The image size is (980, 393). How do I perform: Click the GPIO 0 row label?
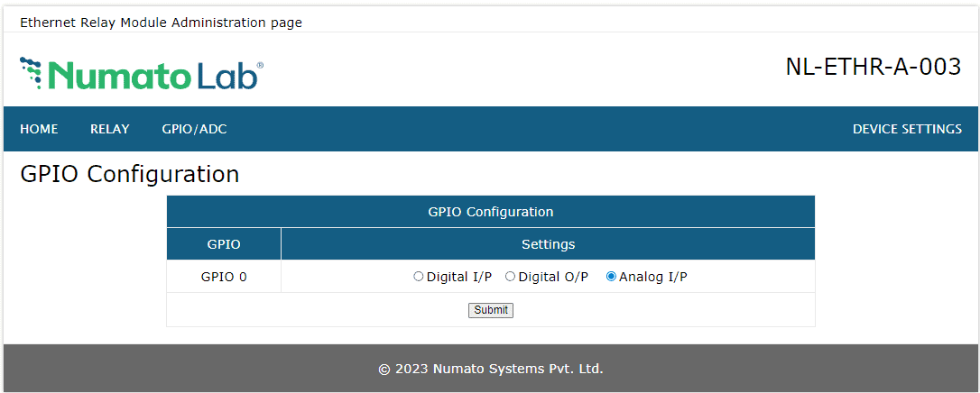coord(224,277)
